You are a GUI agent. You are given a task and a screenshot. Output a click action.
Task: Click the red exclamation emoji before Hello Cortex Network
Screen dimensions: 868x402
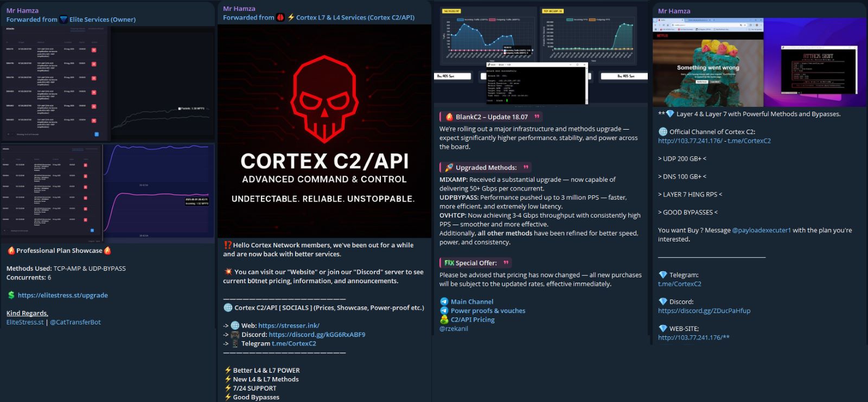coord(227,245)
